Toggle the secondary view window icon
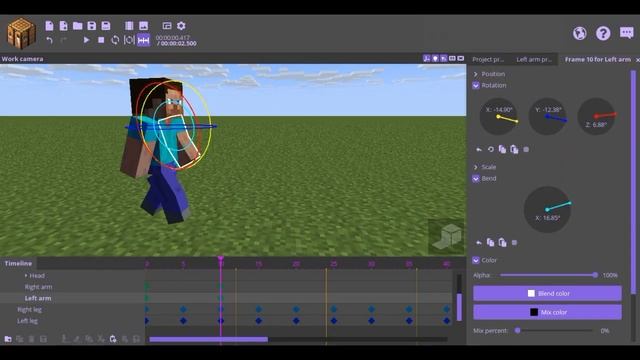 click(167, 26)
